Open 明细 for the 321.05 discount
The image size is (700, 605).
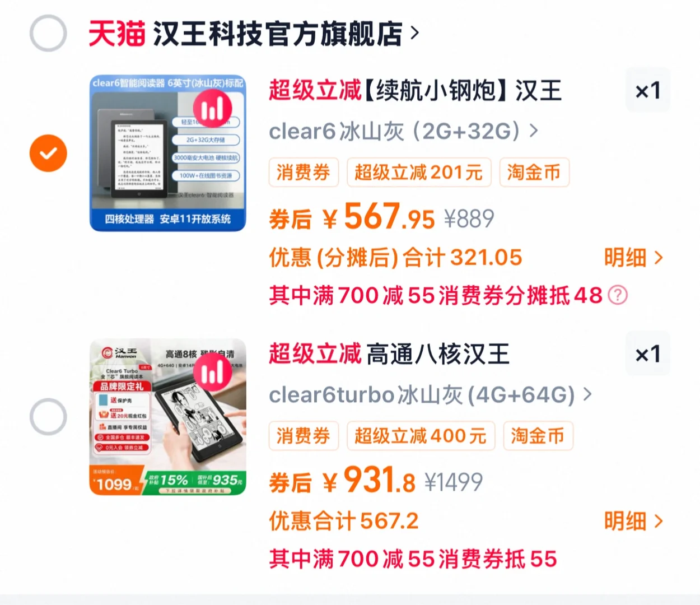[633, 258]
